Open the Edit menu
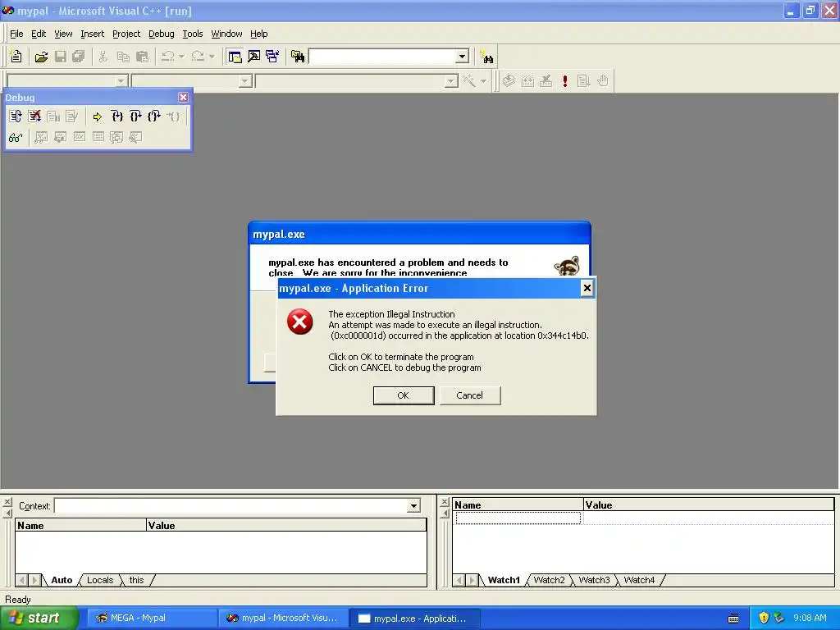Screen dimensions: 840x630 pos(39,34)
